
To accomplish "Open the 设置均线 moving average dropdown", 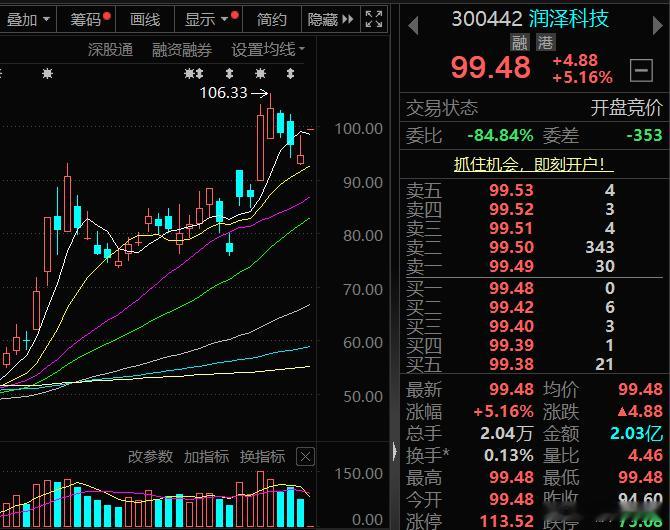I will pos(268,50).
